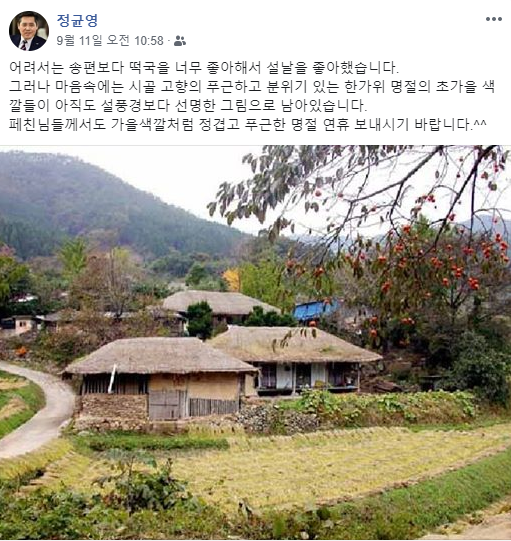Click the word 한가위 in the post
This screenshot has height=541, width=511.
coord(364,86)
